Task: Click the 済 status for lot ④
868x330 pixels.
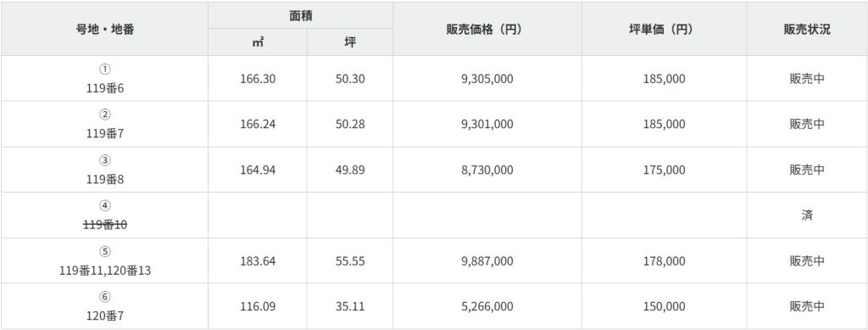Action: (807, 215)
